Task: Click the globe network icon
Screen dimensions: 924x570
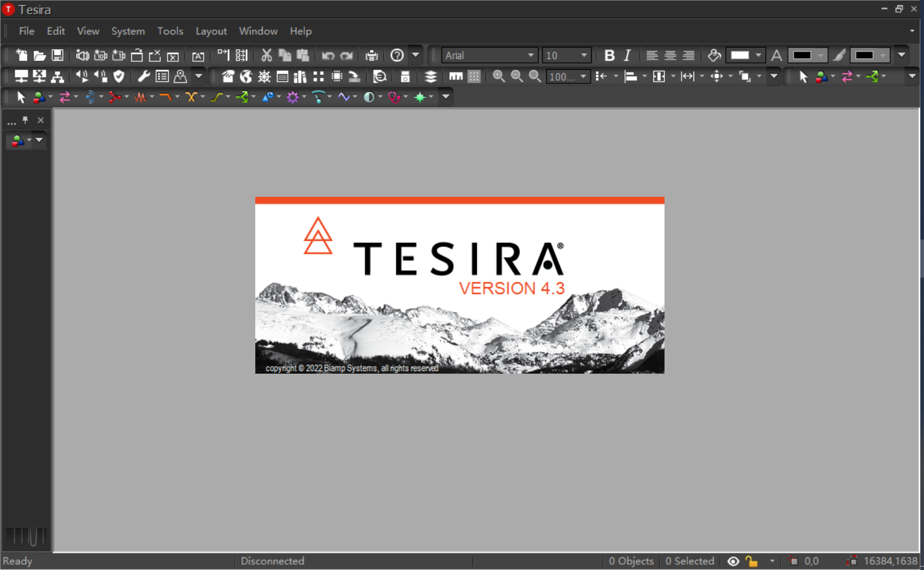Action: coord(246,77)
